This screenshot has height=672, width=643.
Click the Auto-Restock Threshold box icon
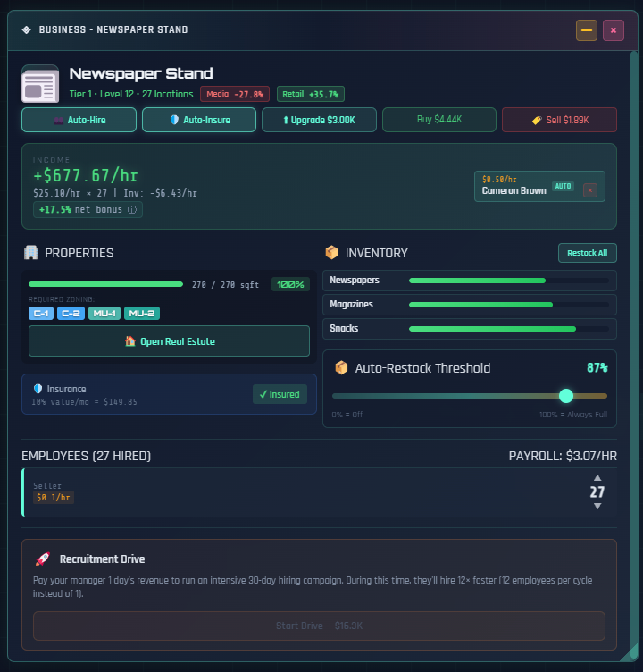coord(341,368)
